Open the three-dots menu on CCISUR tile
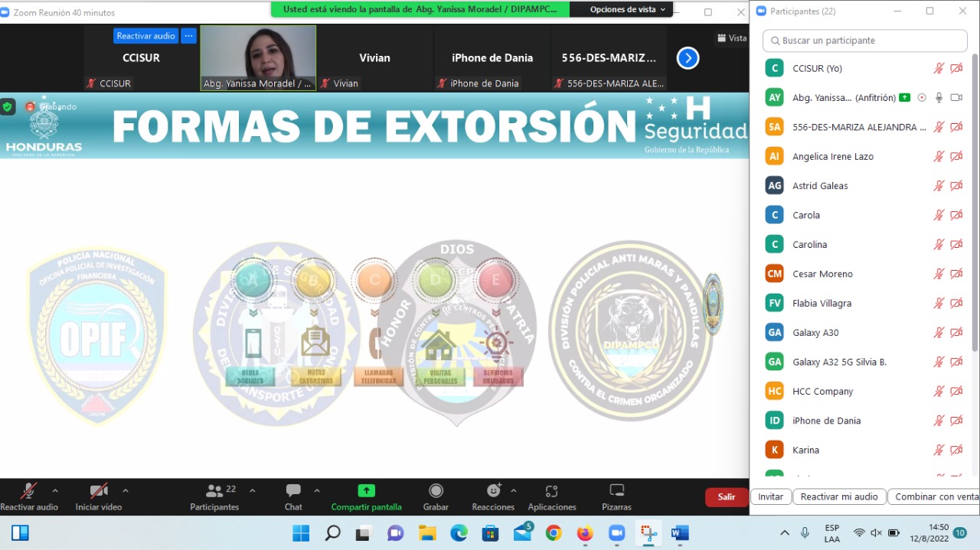 point(188,36)
